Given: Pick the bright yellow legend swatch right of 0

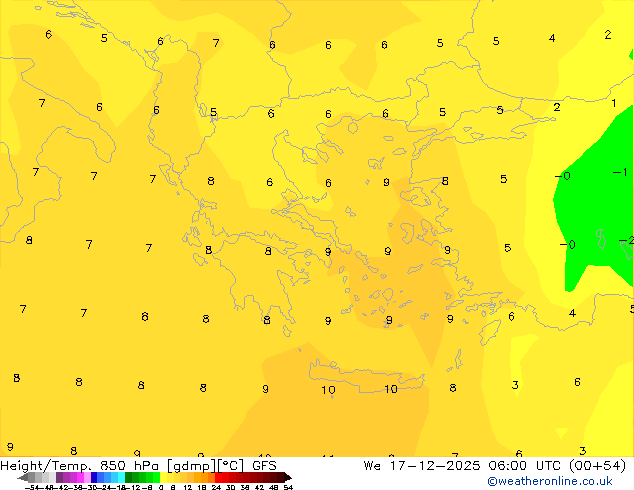Looking at the screenshot, I should click(163, 477).
